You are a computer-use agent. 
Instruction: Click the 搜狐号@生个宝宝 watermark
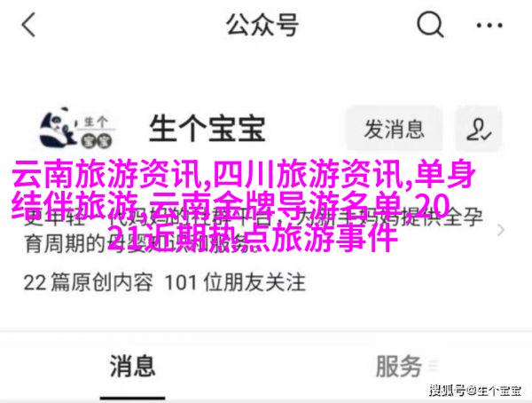475,391
